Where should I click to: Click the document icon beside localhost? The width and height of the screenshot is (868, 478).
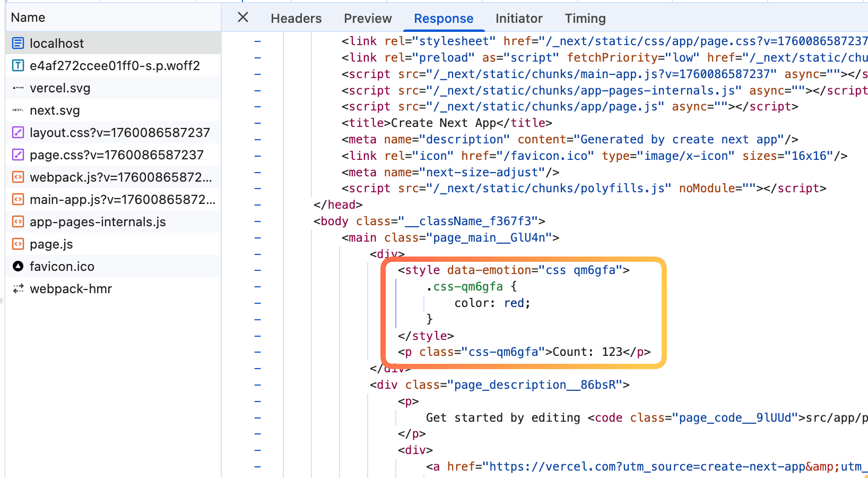(x=18, y=43)
